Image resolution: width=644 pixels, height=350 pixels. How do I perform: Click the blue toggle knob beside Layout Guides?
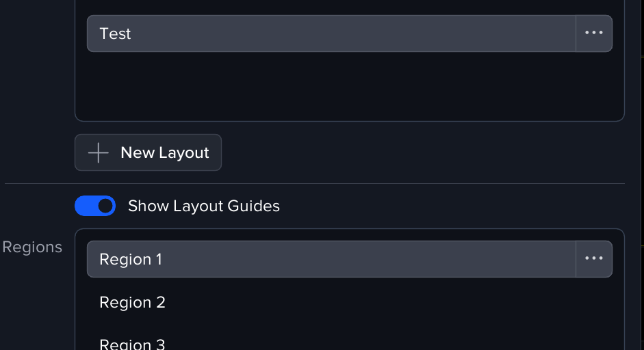105,206
